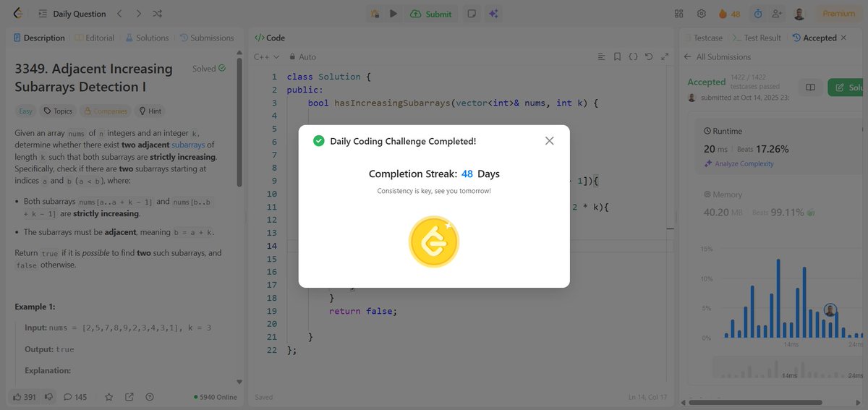Go to the next question arrow
Image resolution: width=868 pixels, height=410 pixels.
[139, 14]
